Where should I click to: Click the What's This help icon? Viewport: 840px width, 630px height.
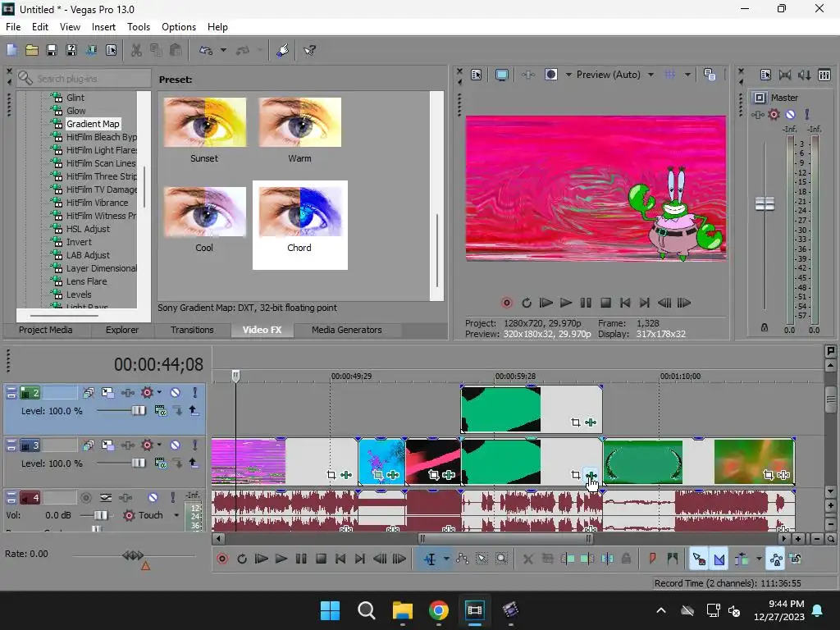pyautogui.click(x=309, y=50)
